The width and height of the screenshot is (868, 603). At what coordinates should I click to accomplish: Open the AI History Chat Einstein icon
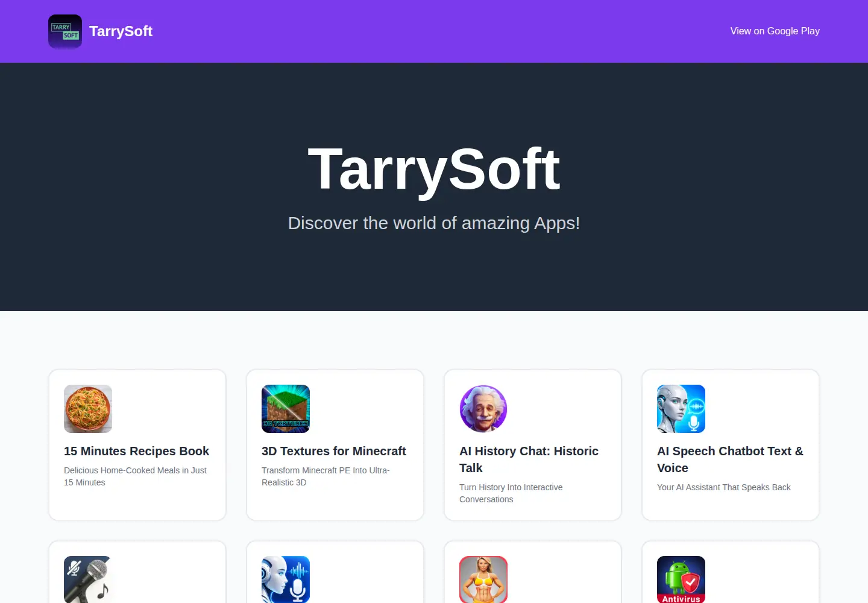coord(483,409)
